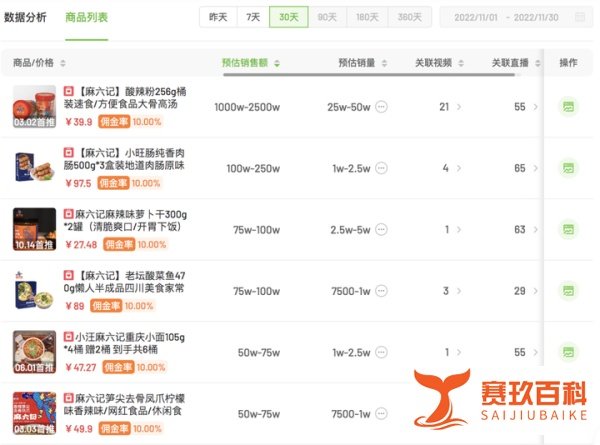Click more-info icon in 笋尖去骨凤爪 row

(x=381, y=414)
